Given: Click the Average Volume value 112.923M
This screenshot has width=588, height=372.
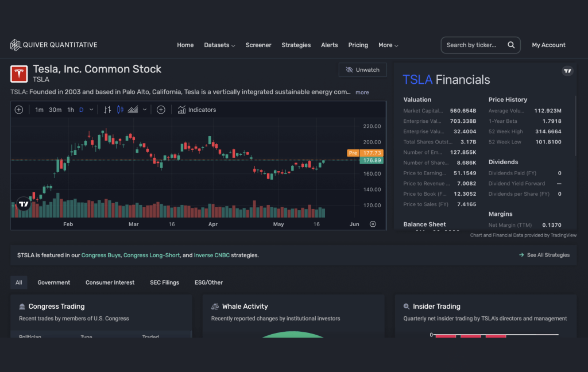Looking at the screenshot, I should (548, 111).
